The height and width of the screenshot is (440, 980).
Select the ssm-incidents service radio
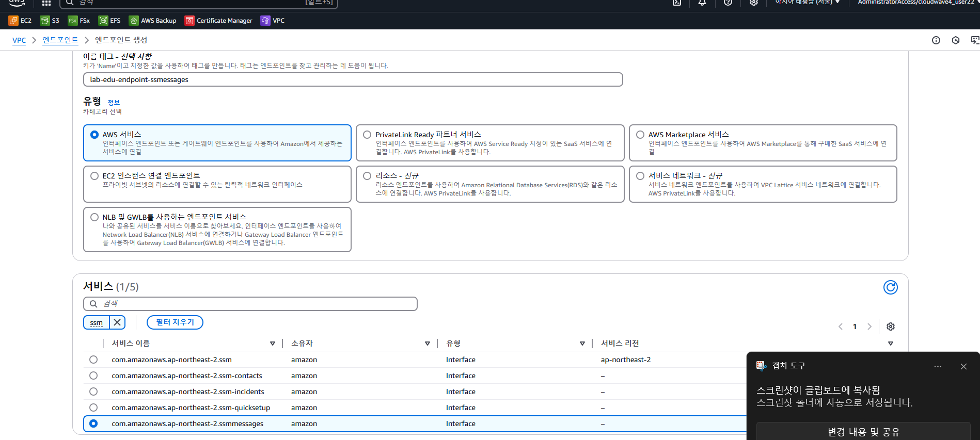tap(93, 392)
